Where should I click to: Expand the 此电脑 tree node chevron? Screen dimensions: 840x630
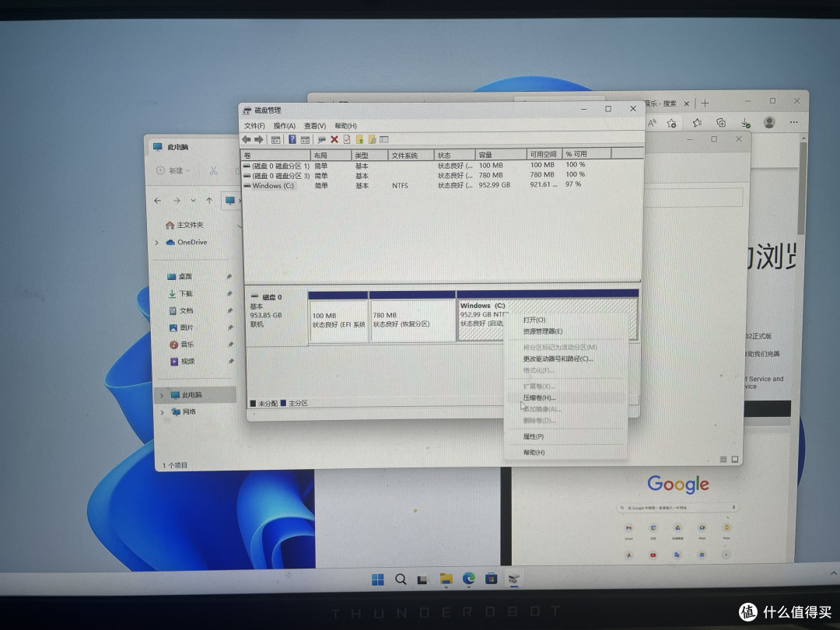click(162, 395)
